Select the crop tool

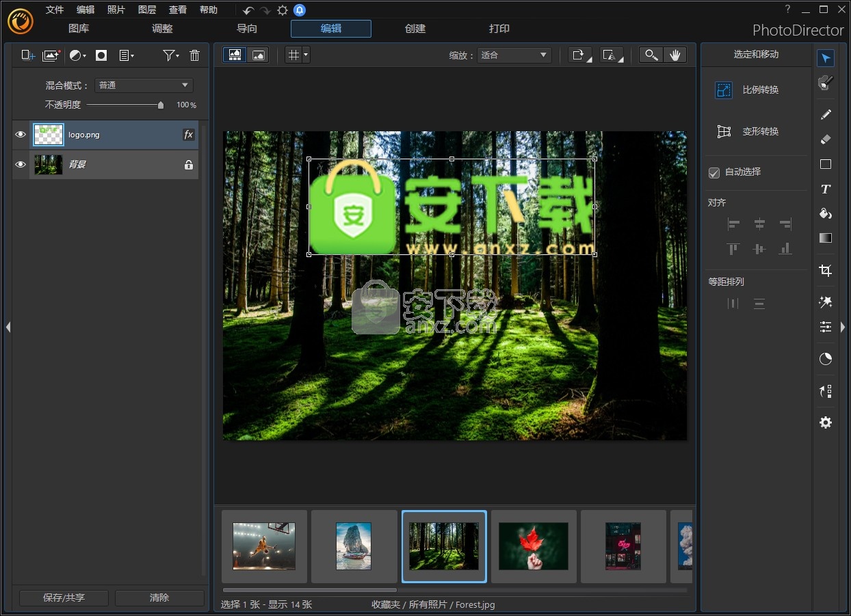(x=826, y=271)
